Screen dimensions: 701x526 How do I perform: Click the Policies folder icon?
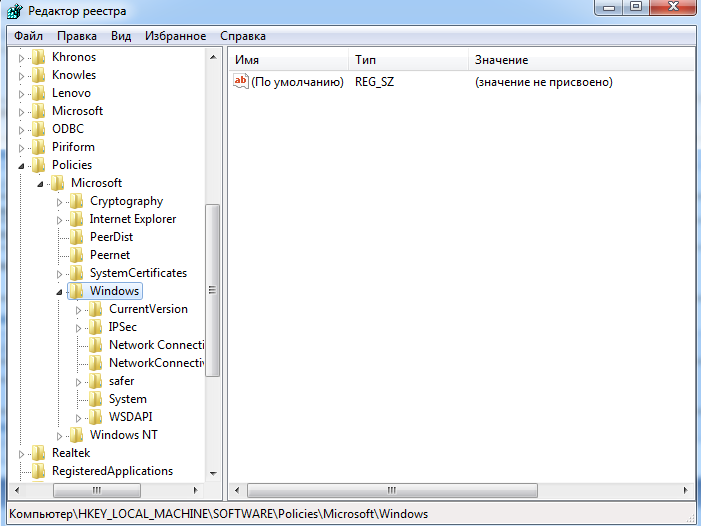[38, 165]
